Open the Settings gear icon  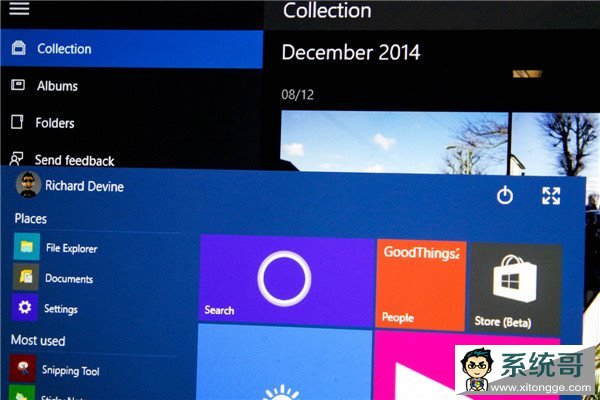tap(25, 307)
